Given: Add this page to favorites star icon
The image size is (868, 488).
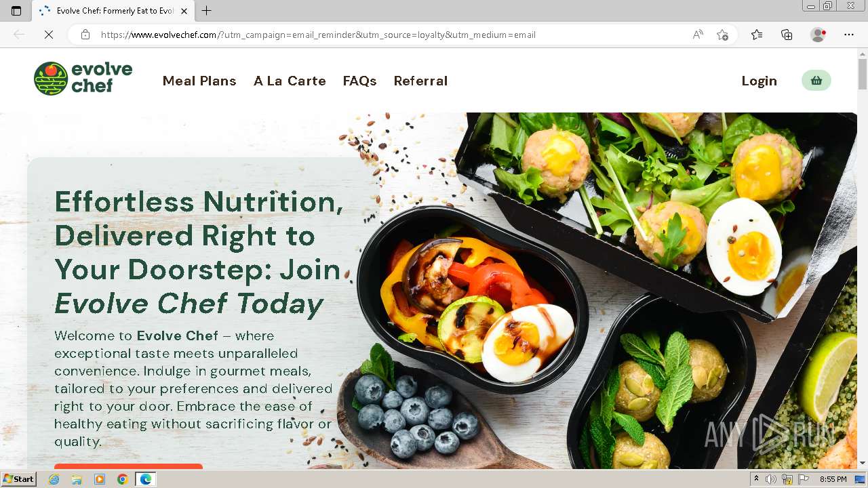Looking at the screenshot, I should click(722, 35).
